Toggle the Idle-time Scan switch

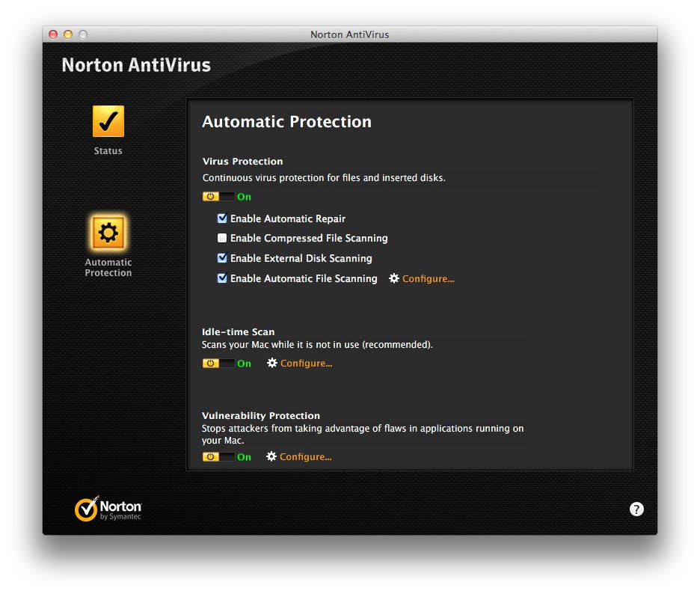click(x=218, y=364)
